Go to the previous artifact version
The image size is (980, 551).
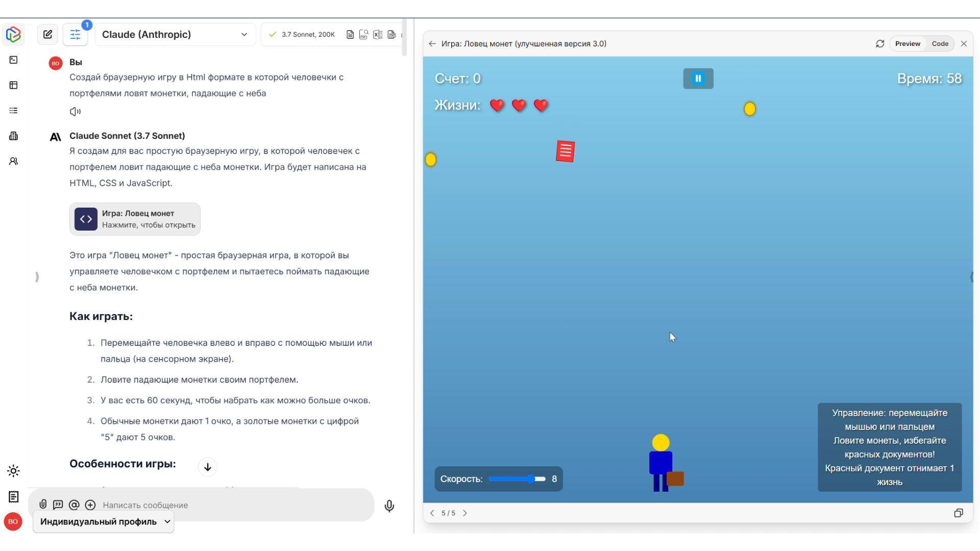[x=432, y=513]
